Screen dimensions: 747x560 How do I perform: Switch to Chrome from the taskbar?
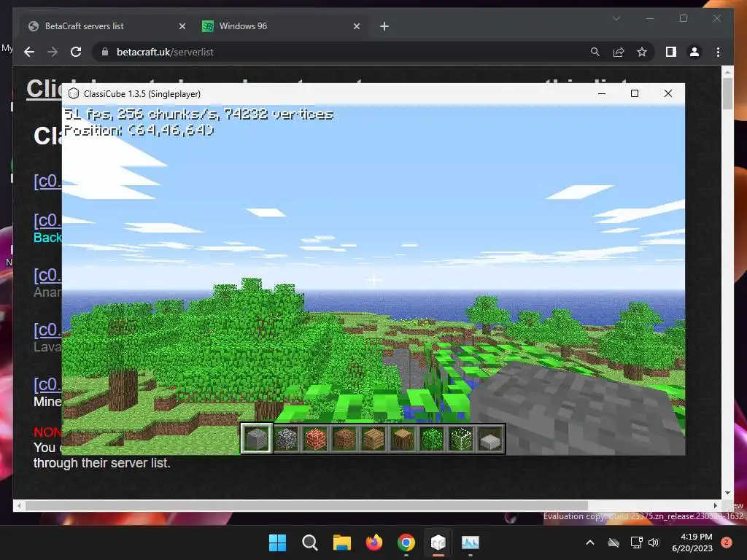pyautogui.click(x=406, y=542)
